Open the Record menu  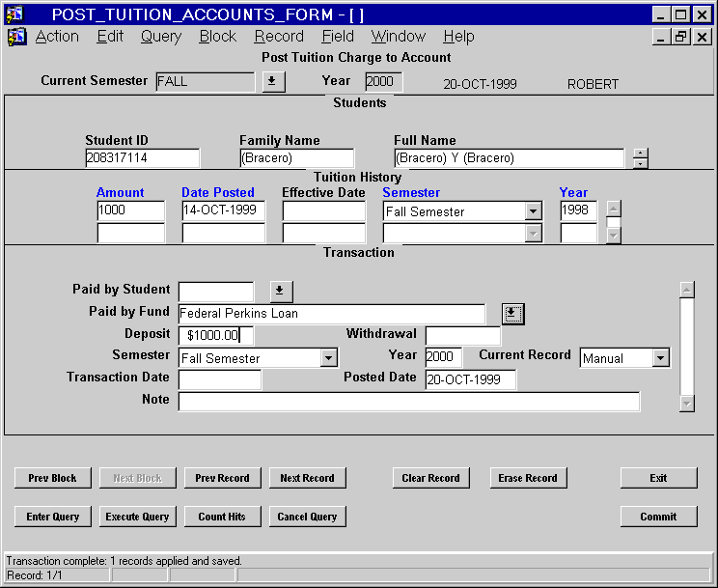pyautogui.click(x=279, y=37)
